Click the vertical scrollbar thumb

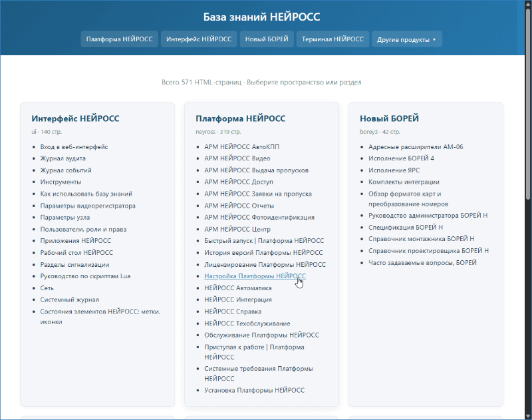[528, 104]
